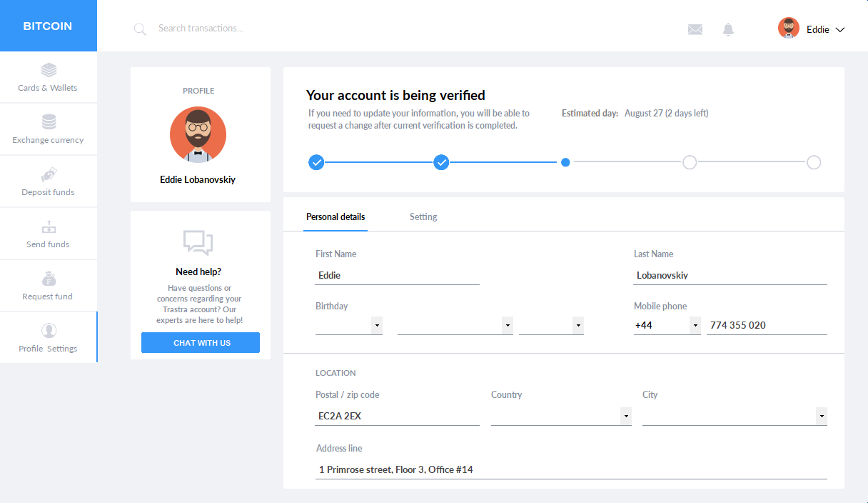Screen dimensions: 868x503
Task: Click the mobile phone number field
Action: [x=767, y=326]
